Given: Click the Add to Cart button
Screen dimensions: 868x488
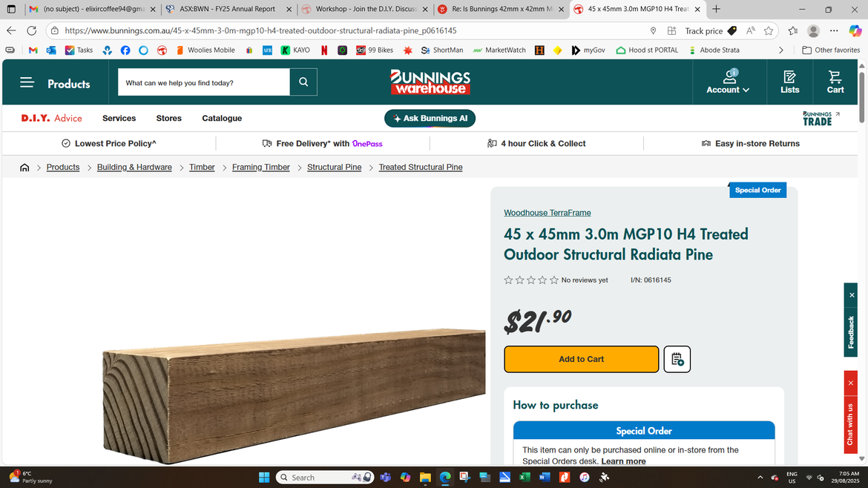Looking at the screenshot, I should pyautogui.click(x=581, y=359).
